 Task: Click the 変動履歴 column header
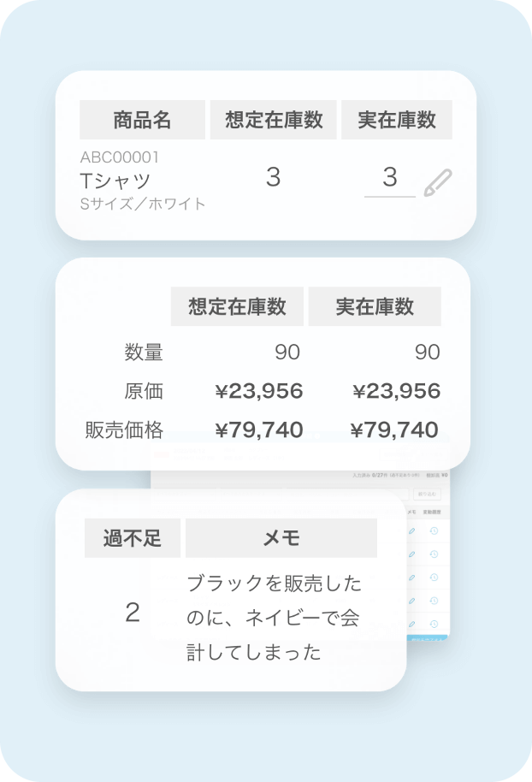pyautogui.click(x=432, y=510)
